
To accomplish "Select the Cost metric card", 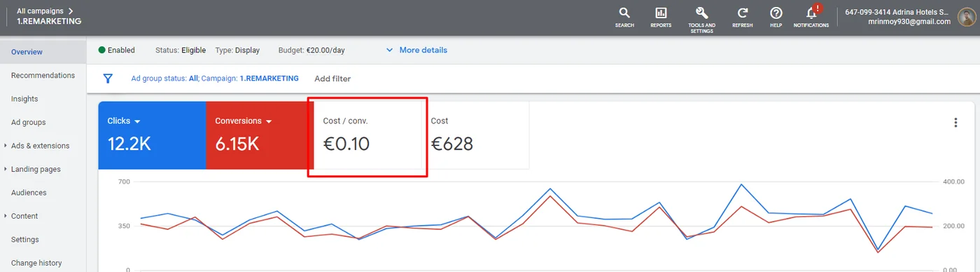I will point(476,135).
